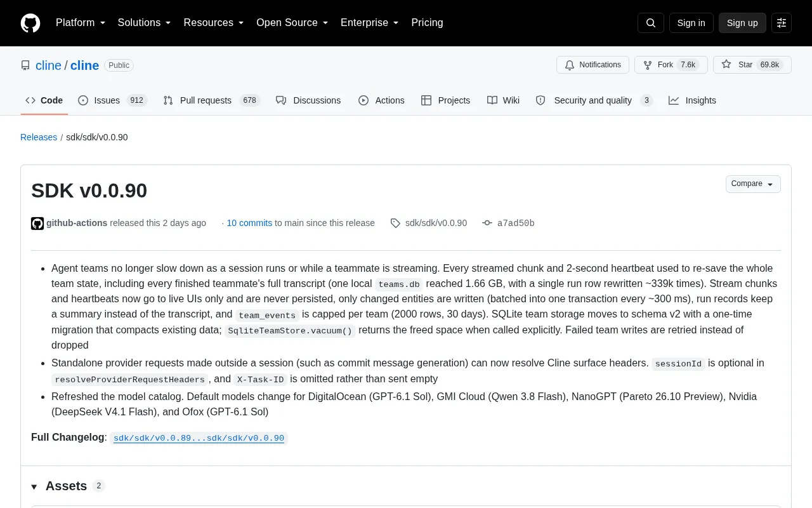
Task: Click the commit icon beside a7ad50b
Action: pos(487,223)
